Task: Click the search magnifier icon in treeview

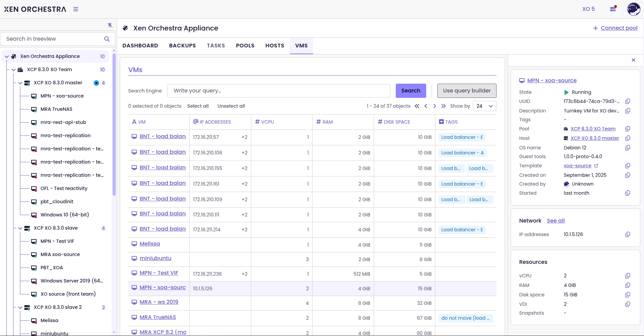Action: [107, 39]
